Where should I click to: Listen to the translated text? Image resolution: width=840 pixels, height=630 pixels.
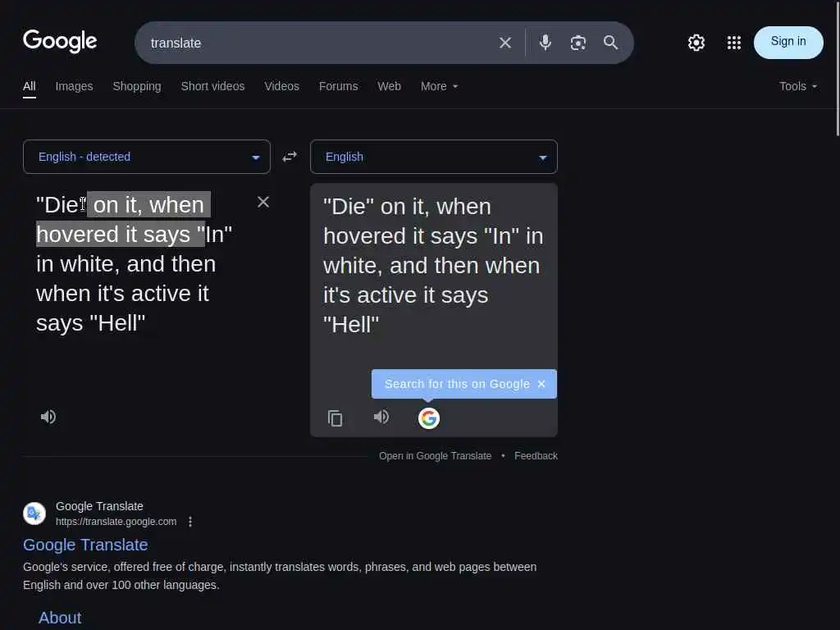(381, 417)
